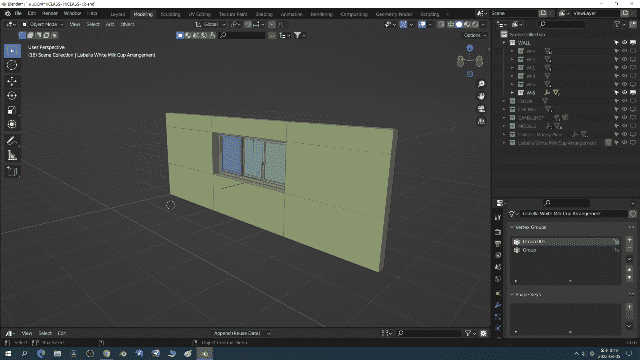Add a new vertex group with plus
The width and height of the screenshot is (640, 360).
click(629, 240)
